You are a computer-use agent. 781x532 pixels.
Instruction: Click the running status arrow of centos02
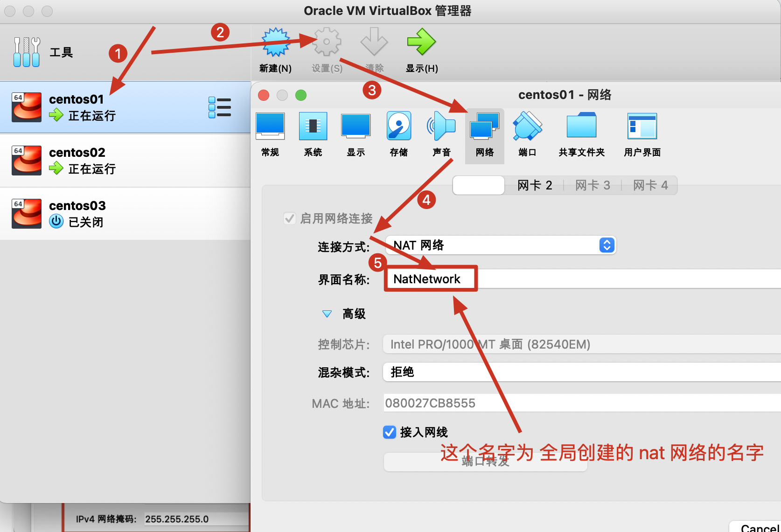tap(56, 168)
